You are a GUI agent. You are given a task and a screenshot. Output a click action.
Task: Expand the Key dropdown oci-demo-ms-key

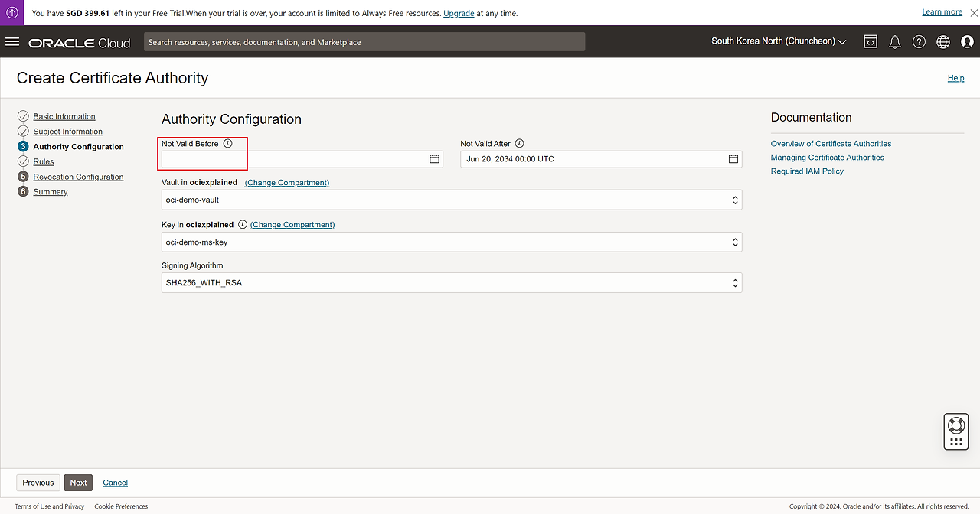[x=452, y=242]
